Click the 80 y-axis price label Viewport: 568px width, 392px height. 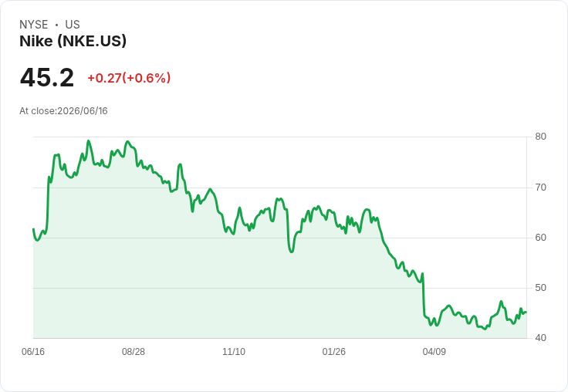point(540,137)
